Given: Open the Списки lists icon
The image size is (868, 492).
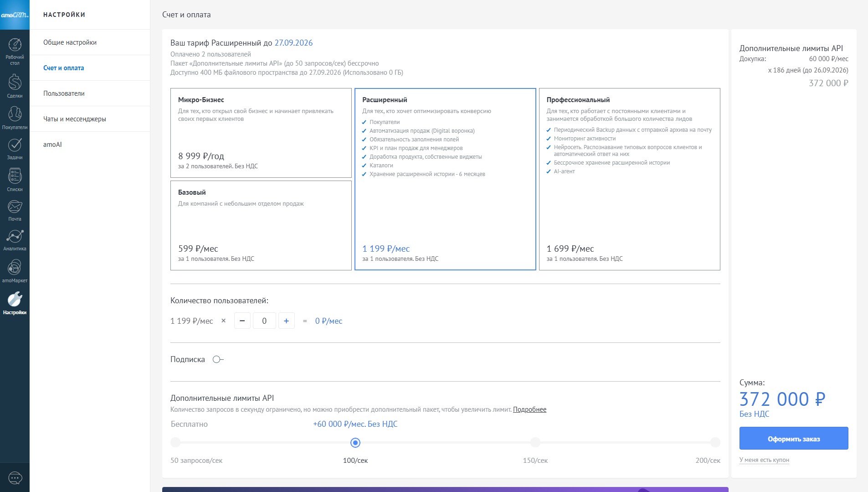Looking at the screenshot, I should coord(15,179).
